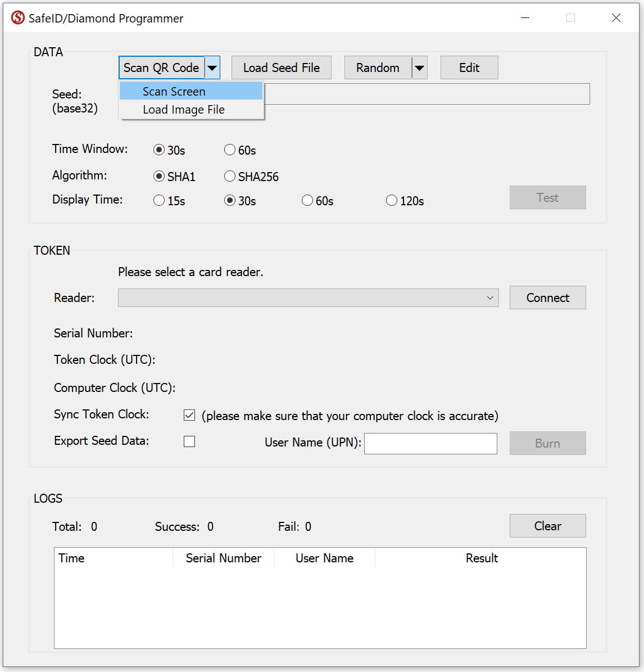Click the Load Seed File button
This screenshot has height=672, width=644.
click(281, 68)
